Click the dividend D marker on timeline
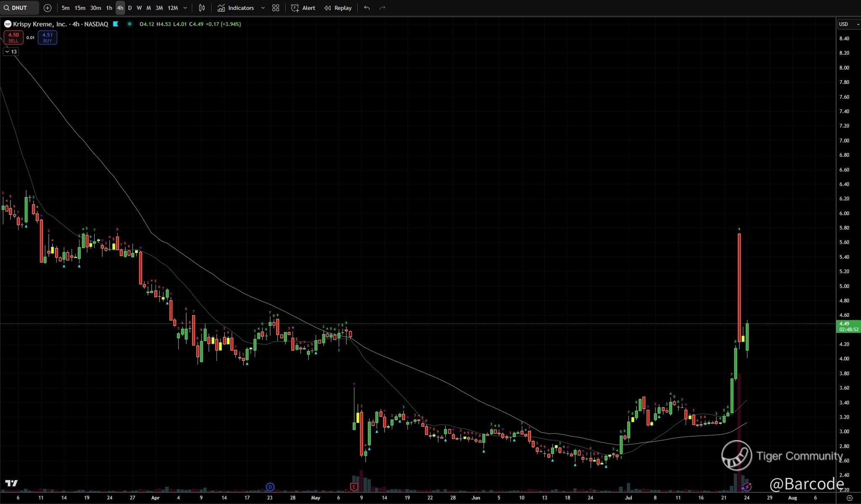This screenshot has height=504, width=861. point(270,487)
